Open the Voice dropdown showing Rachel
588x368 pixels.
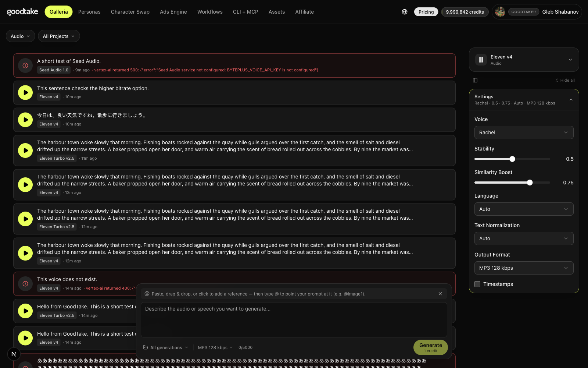coord(524,132)
